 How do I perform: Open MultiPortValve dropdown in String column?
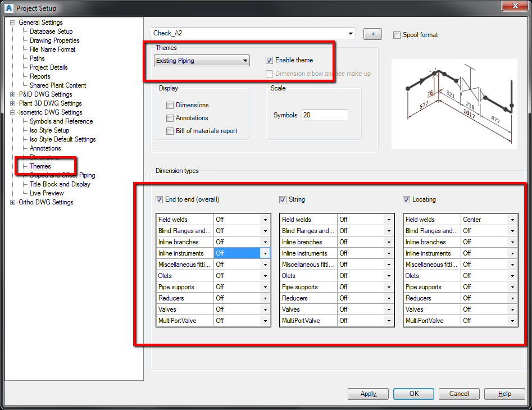point(388,320)
